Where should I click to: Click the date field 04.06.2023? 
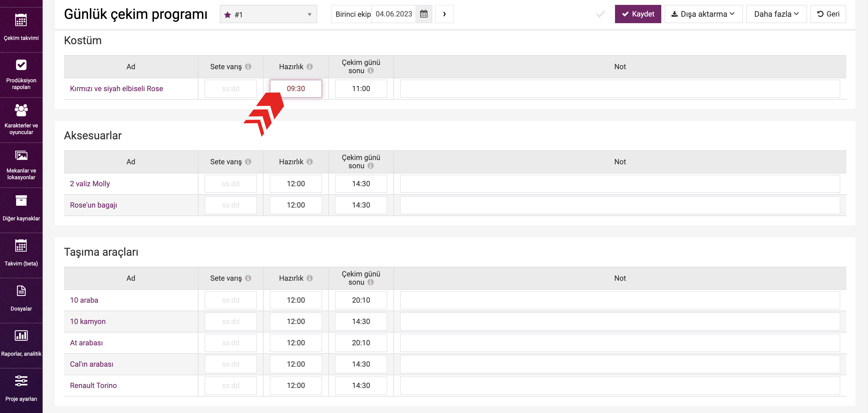394,14
